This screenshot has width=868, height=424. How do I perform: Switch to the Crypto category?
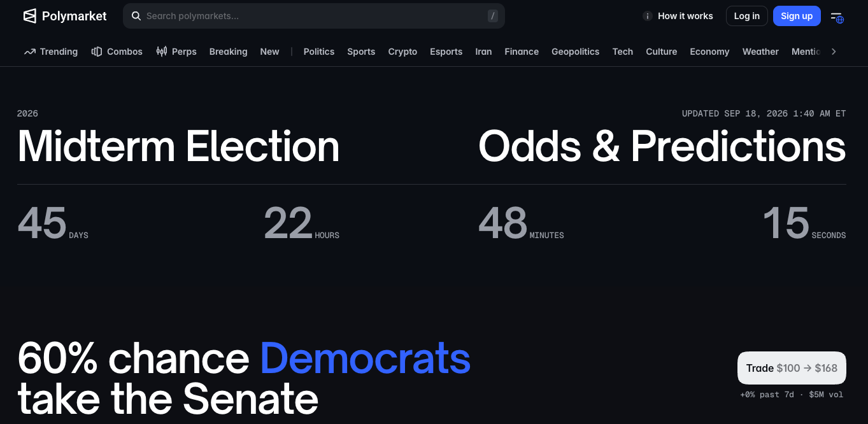click(402, 52)
